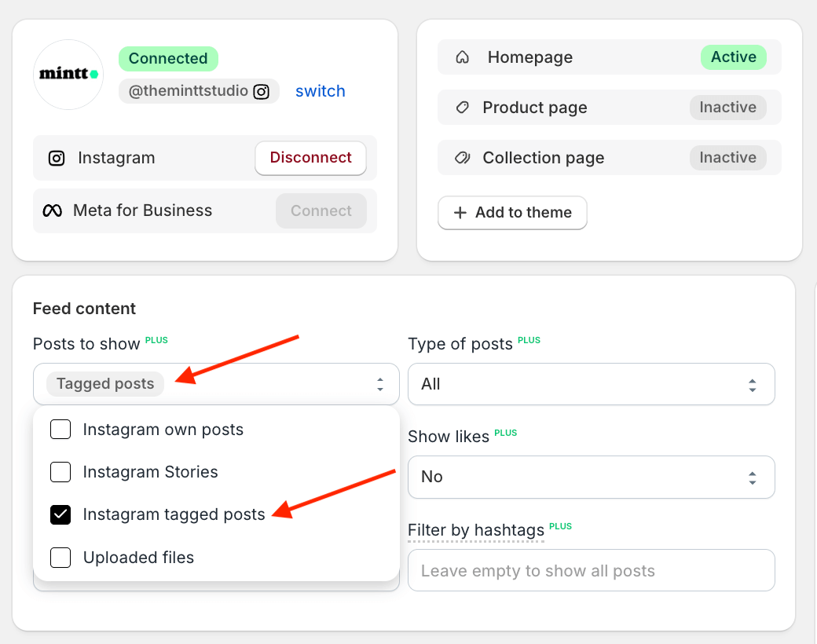Click the Inactive badge for Product page
This screenshot has width=817, height=644.
point(727,108)
